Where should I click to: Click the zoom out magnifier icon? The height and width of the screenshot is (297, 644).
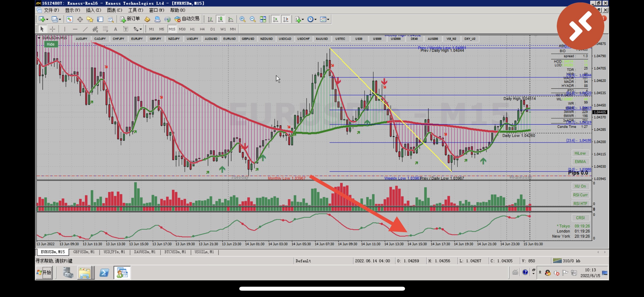[x=252, y=19]
